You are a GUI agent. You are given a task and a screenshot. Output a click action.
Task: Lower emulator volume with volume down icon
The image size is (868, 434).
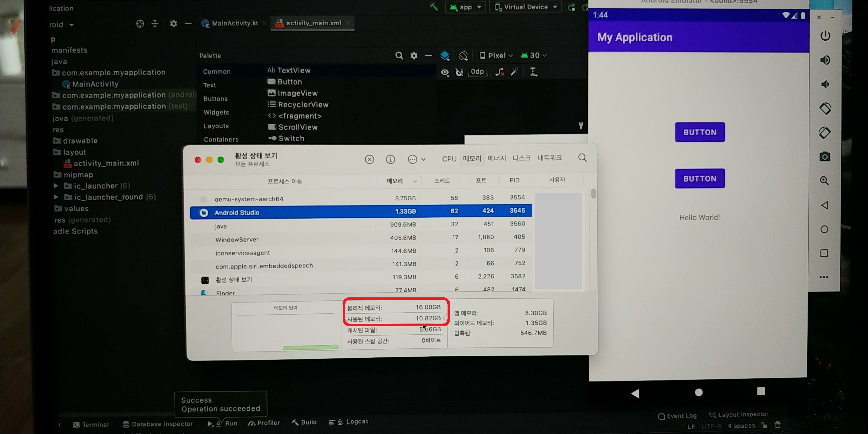point(825,84)
